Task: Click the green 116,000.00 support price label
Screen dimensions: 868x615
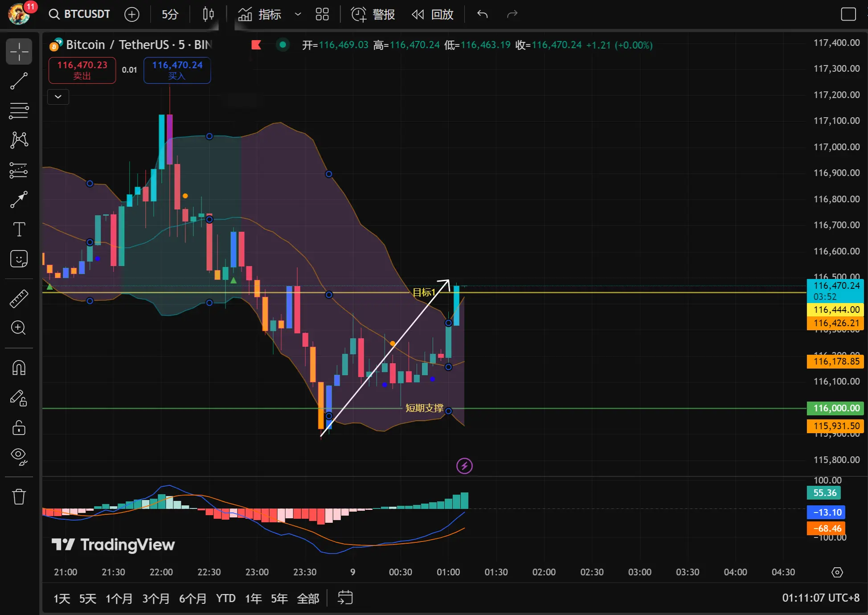Action: click(x=835, y=408)
